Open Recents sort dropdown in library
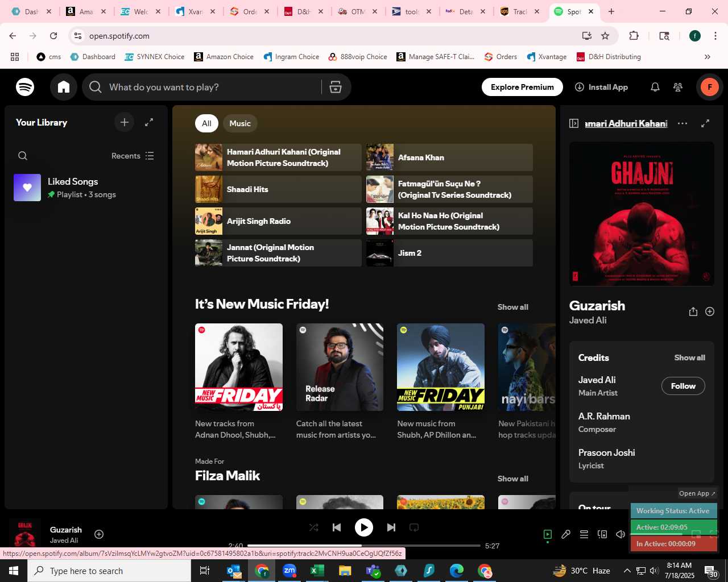 tap(133, 156)
